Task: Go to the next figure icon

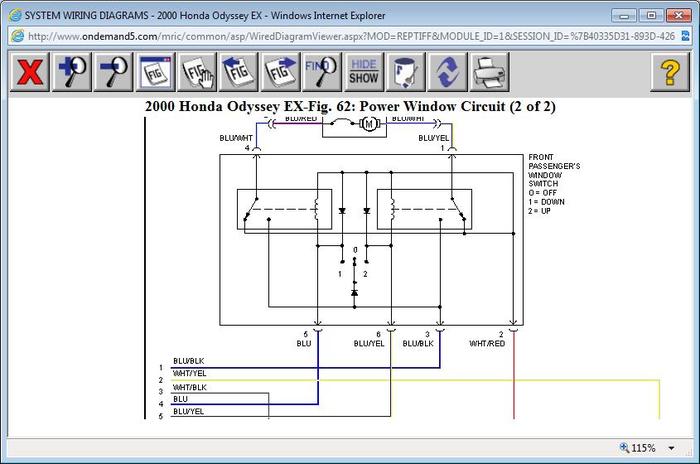Action: point(280,71)
